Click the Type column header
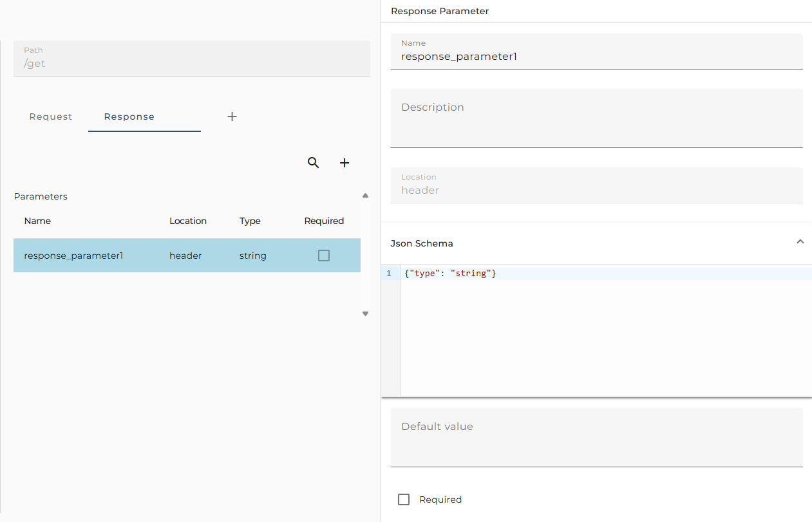Screen dimensions: 812x522 click(250, 221)
